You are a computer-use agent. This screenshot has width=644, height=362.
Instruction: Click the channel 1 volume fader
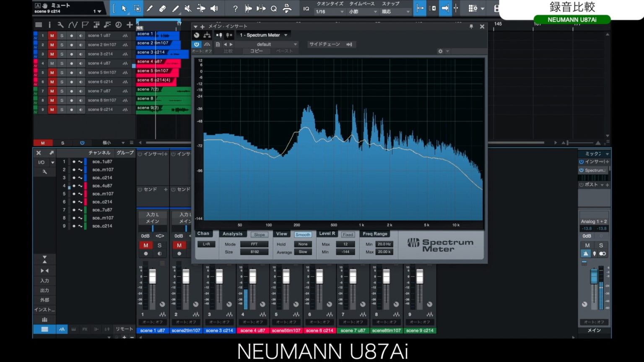click(152, 277)
